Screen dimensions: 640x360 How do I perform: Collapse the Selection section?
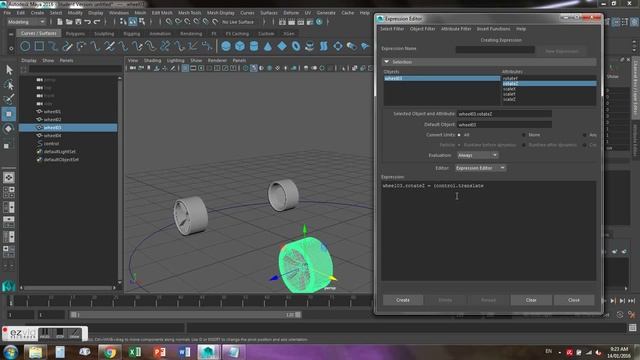(387, 62)
